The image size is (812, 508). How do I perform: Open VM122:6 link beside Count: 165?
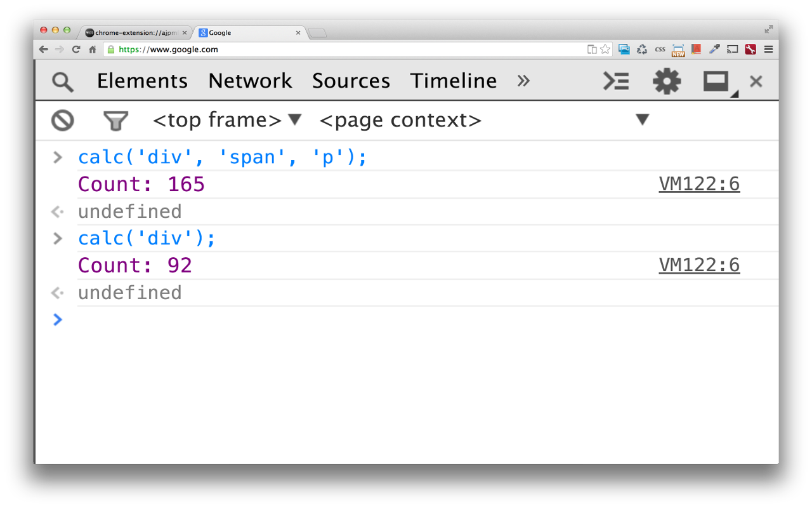click(699, 184)
